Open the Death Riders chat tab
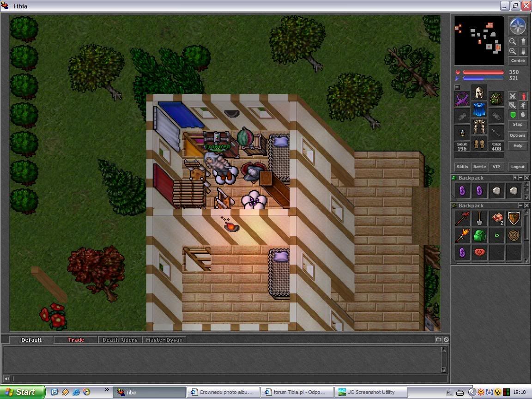The height and width of the screenshot is (399, 532). tap(120, 340)
